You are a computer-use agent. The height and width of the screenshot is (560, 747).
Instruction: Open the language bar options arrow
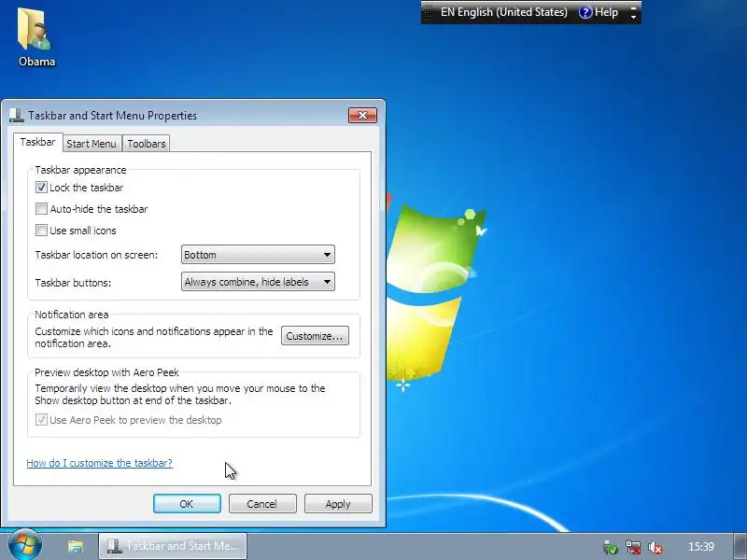point(634,17)
